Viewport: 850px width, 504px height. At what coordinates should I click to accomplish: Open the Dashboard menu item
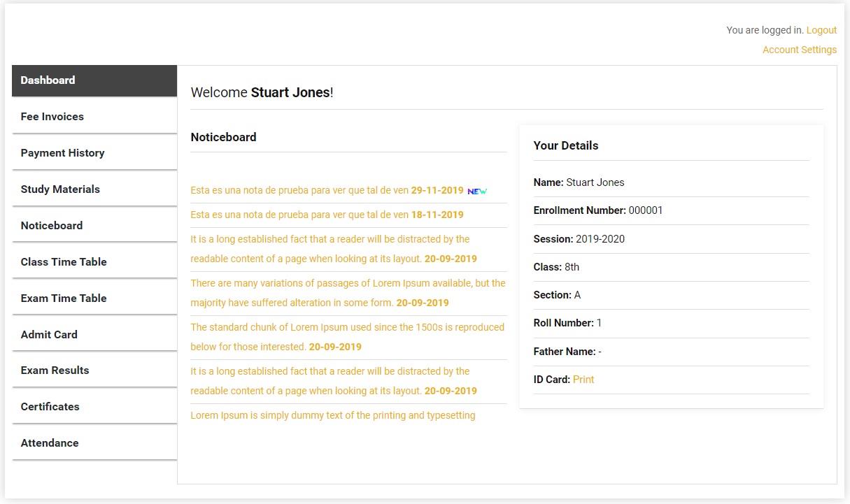click(x=94, y=80)
